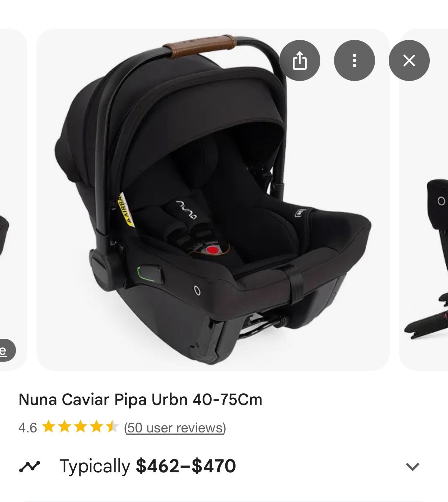This screenshot has width=448, height=502.
Task: Click the half-filled fifth rating star
Action: click(x=112, y=427)
